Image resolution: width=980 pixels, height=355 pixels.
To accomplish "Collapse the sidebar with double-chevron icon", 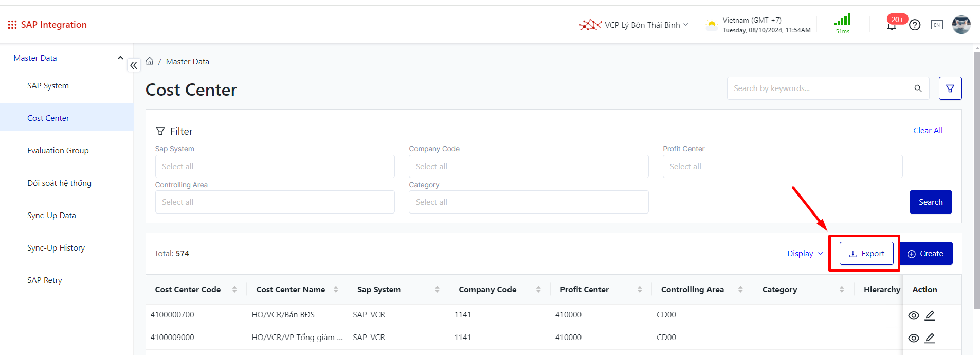I will (x=134, y=65).
